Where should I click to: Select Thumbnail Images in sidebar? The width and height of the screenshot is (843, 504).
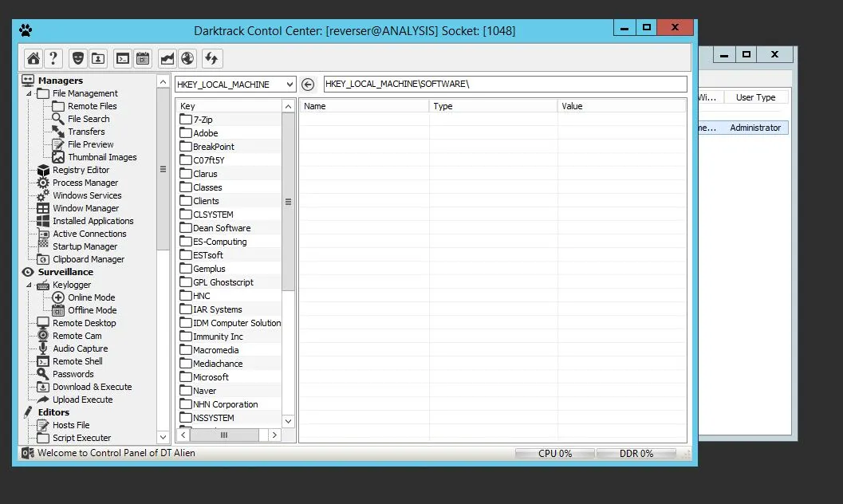click(x=102, y=157)
